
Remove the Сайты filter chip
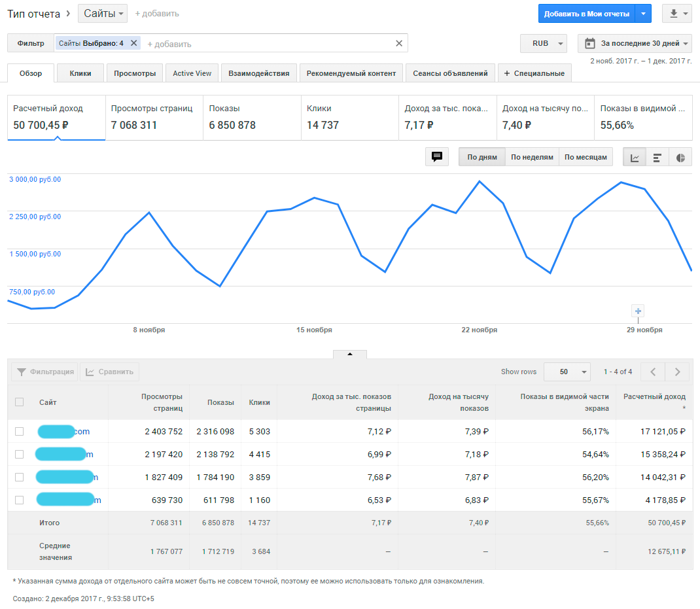133,43
